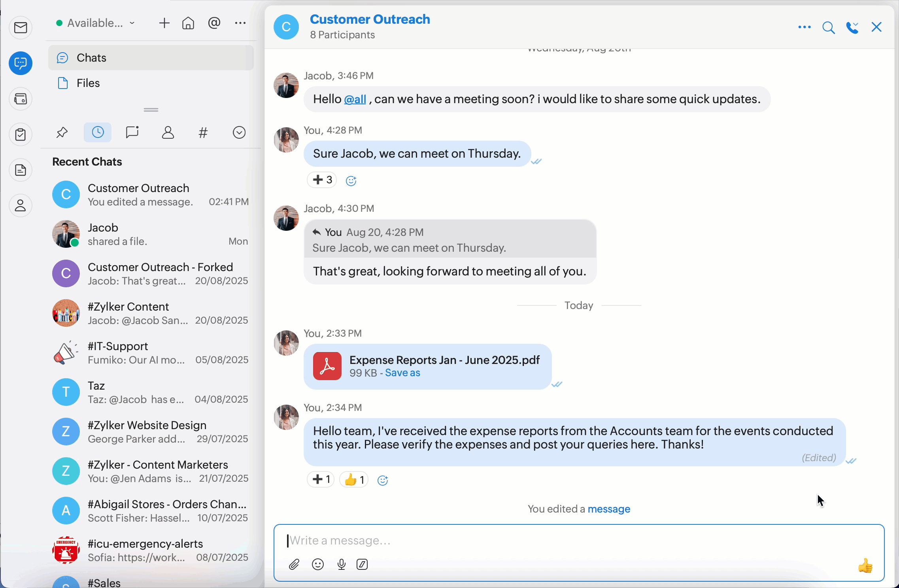This screenshot has width=899, height=588.
Task: Click the @all mention link
Action: pos(355,99)
